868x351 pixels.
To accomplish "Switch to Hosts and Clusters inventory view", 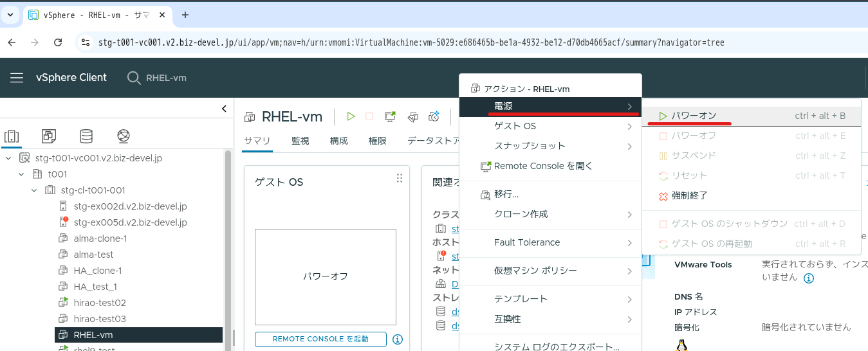I will (x=12, y=136).
